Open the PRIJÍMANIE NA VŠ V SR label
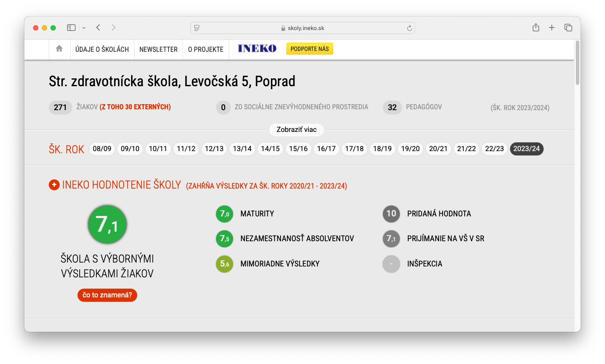The width and height of the screenshot is (605, 364). tap(446, 239)
